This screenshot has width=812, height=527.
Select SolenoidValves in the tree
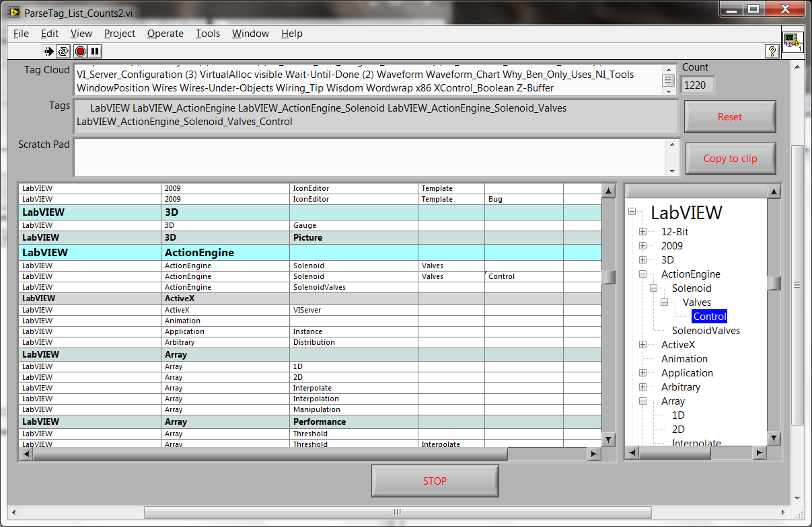(x=706, y=331)
